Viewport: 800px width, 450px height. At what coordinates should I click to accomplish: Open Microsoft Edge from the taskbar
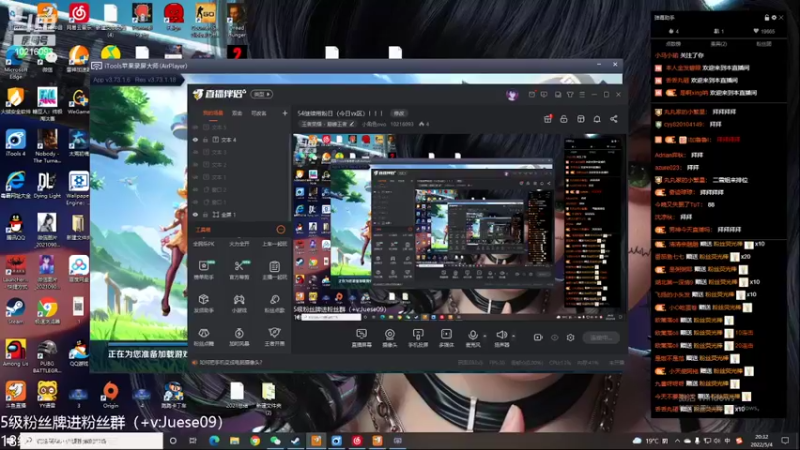(214, 440)
